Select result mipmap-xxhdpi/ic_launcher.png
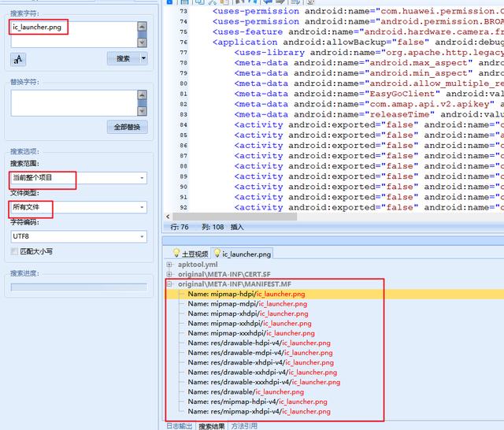Screen dimensions: 504x430 point(250,324)
